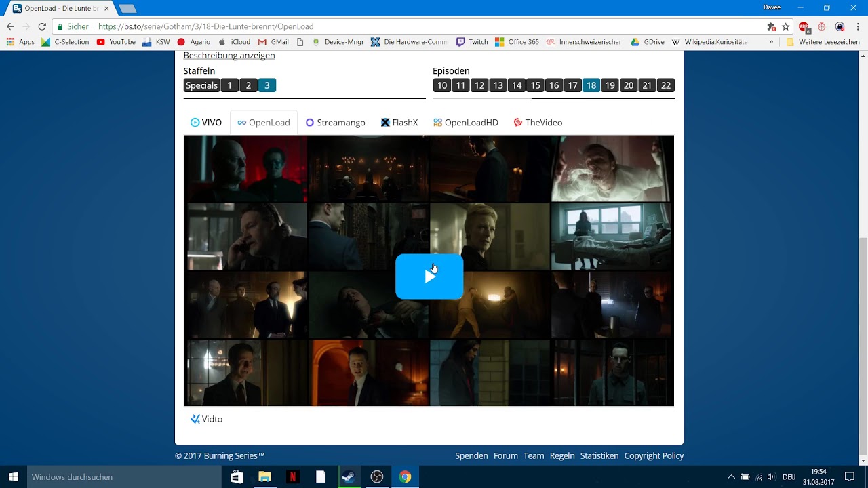
Task: Select season 3
Action: 267,85
